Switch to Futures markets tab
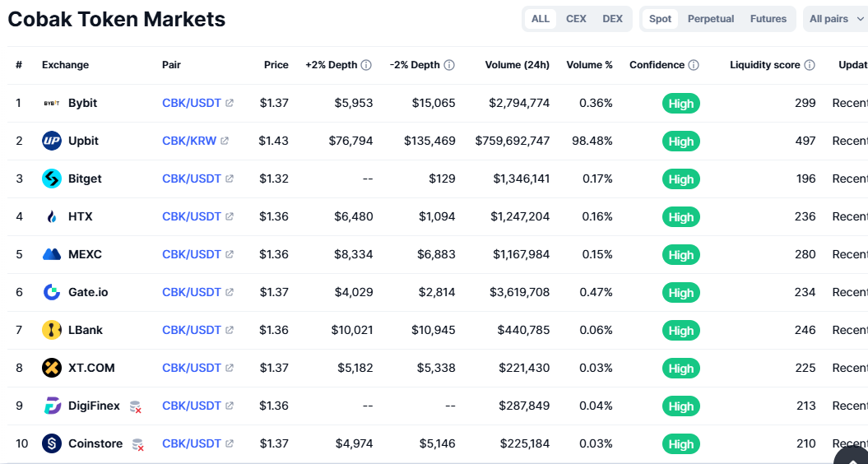Viewport: 868px width, 464px height. click(x=768, y=19)
